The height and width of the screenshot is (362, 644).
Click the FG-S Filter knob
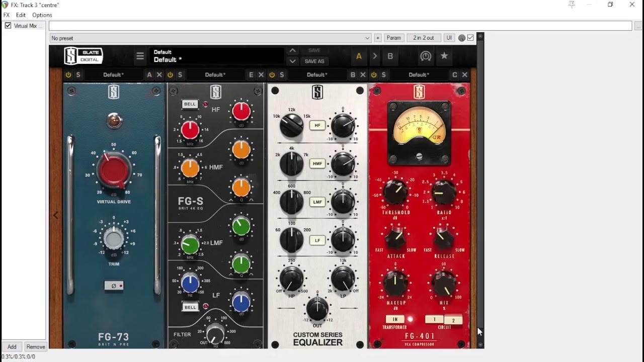coord(215,333)
